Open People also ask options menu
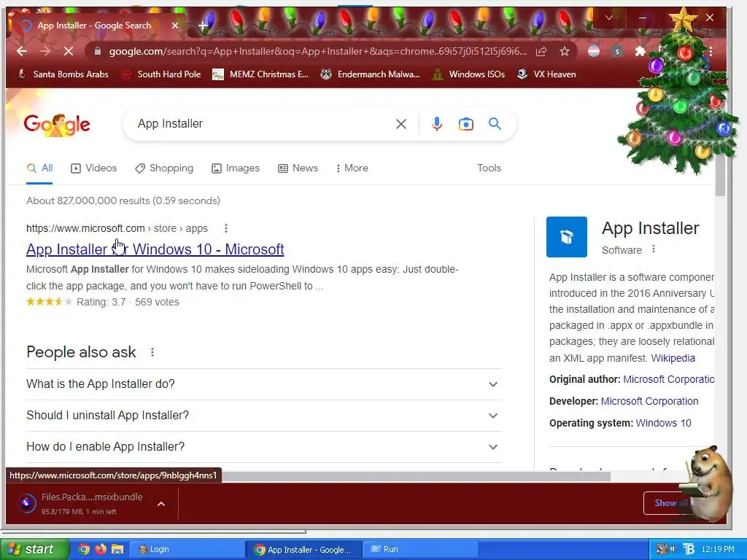747x560 pixels. pos(152,352)
